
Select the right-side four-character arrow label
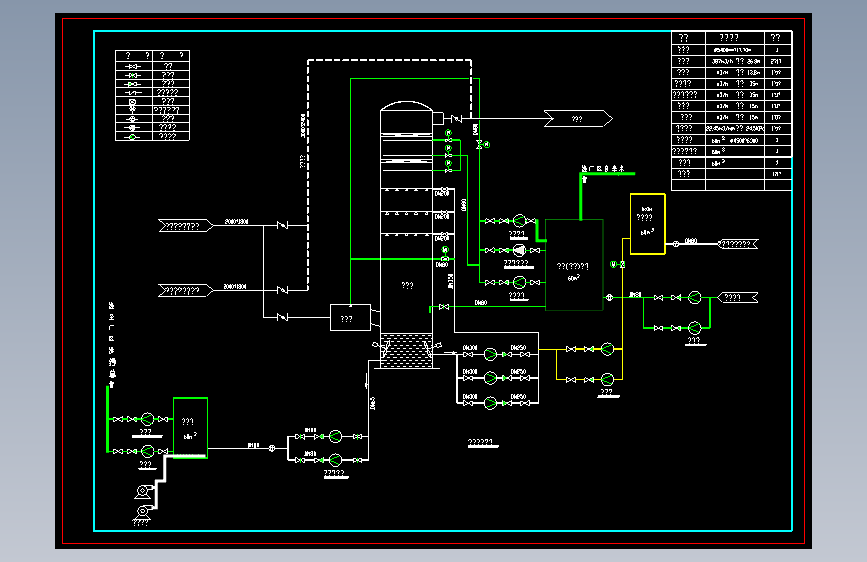pos(738,298)
